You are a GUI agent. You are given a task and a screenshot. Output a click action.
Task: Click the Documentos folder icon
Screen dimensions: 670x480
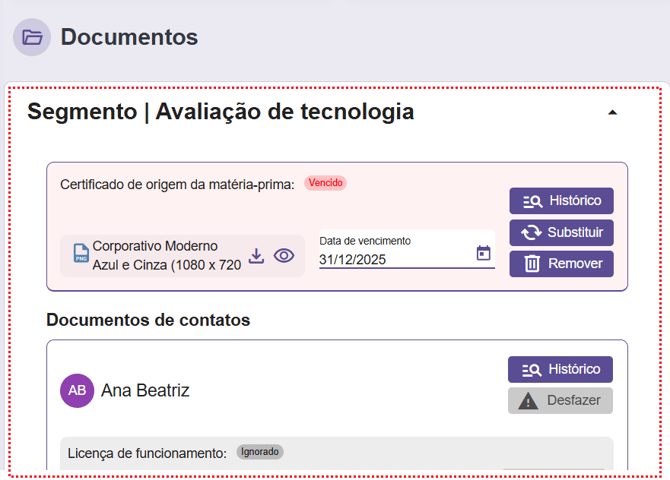coord(32,38)
